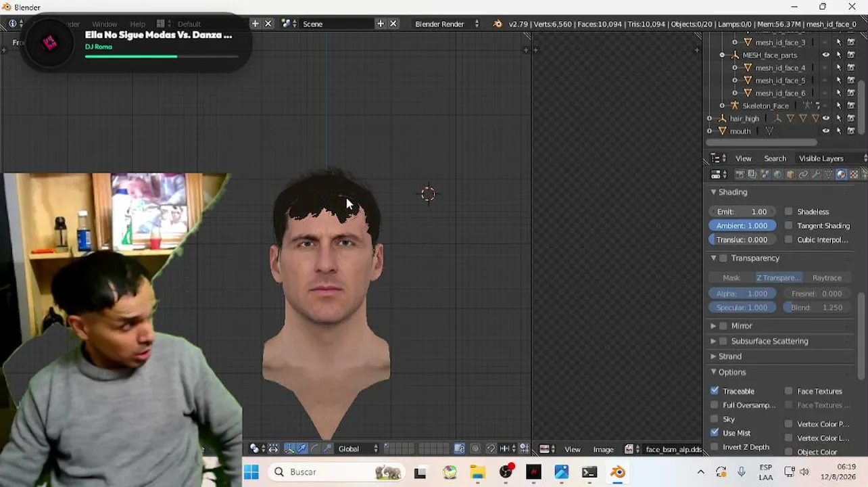
Task: Click the Windows Buscar search box
Action: 337,472
